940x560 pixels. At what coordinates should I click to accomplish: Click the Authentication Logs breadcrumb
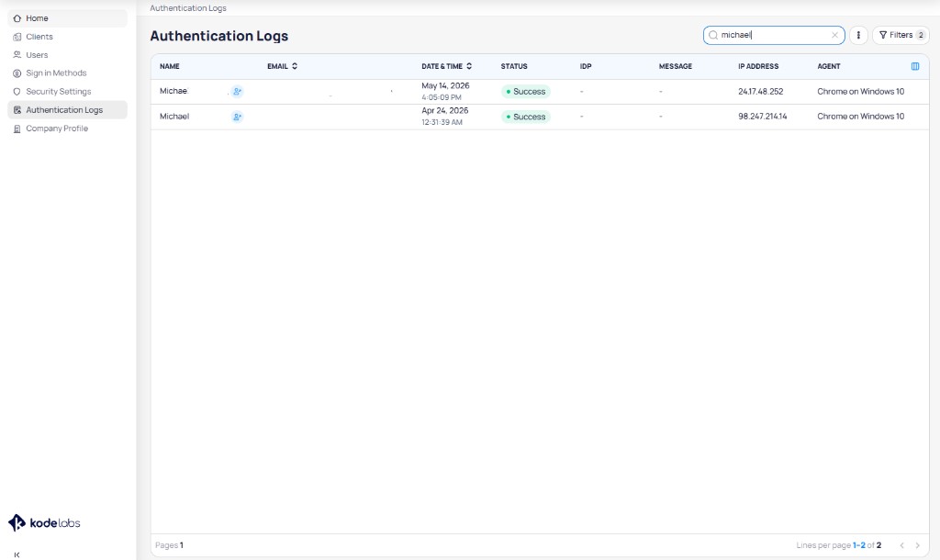[188, 8]
